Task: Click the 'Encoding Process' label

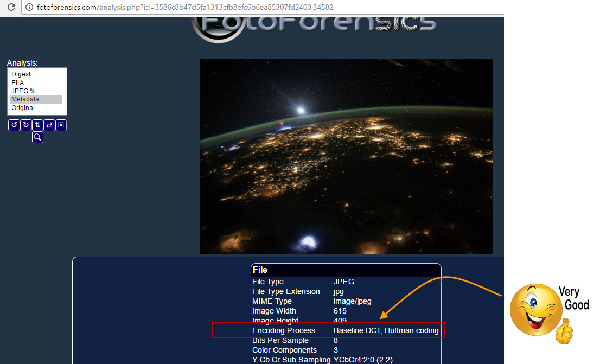Action: click(x=284, y=331)
